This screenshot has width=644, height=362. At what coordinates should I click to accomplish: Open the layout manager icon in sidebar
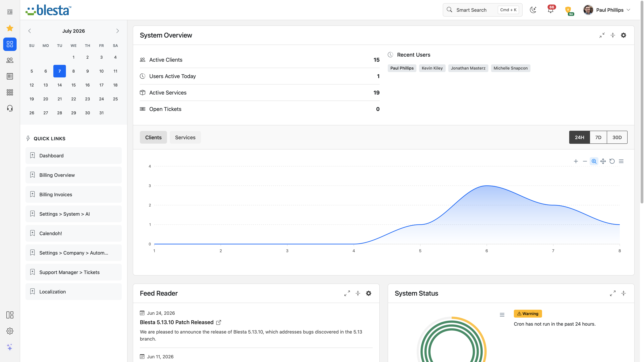[10, 315]
